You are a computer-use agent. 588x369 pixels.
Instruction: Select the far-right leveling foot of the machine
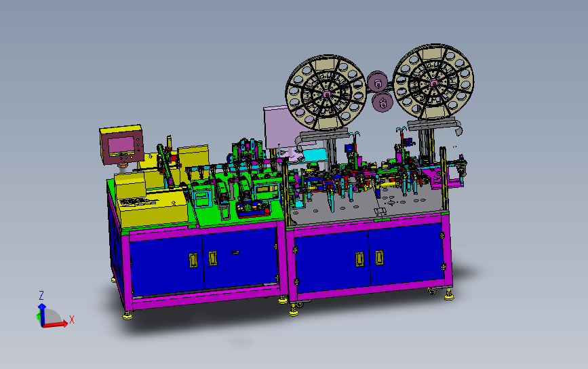pyautogui.click(x=449, y=296)
